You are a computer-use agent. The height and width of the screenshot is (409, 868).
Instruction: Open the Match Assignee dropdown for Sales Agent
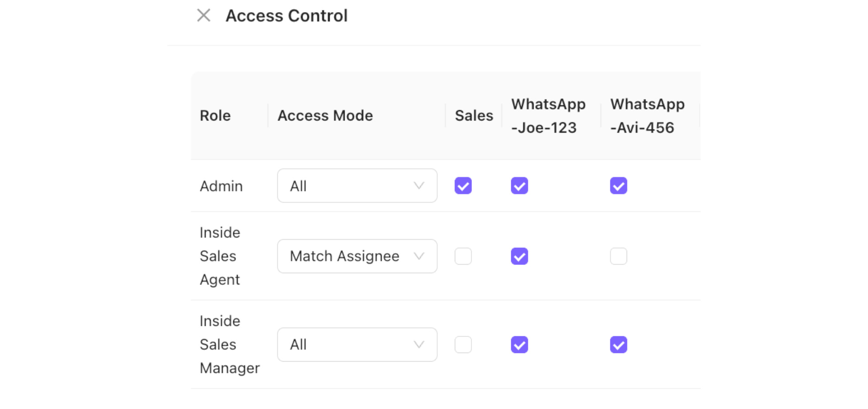(357, 256)
